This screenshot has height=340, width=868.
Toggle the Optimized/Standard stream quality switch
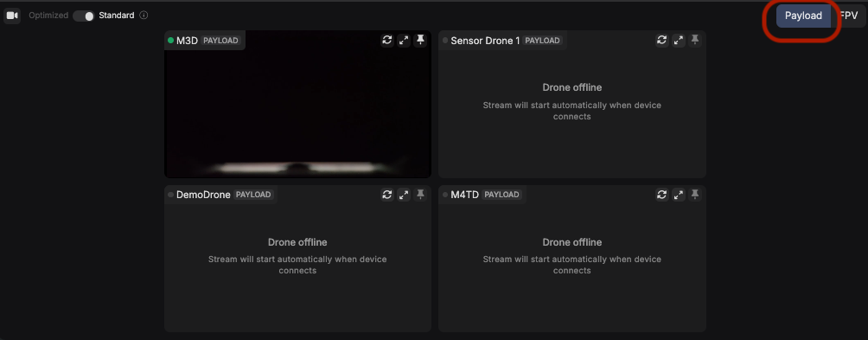(84, 16)
